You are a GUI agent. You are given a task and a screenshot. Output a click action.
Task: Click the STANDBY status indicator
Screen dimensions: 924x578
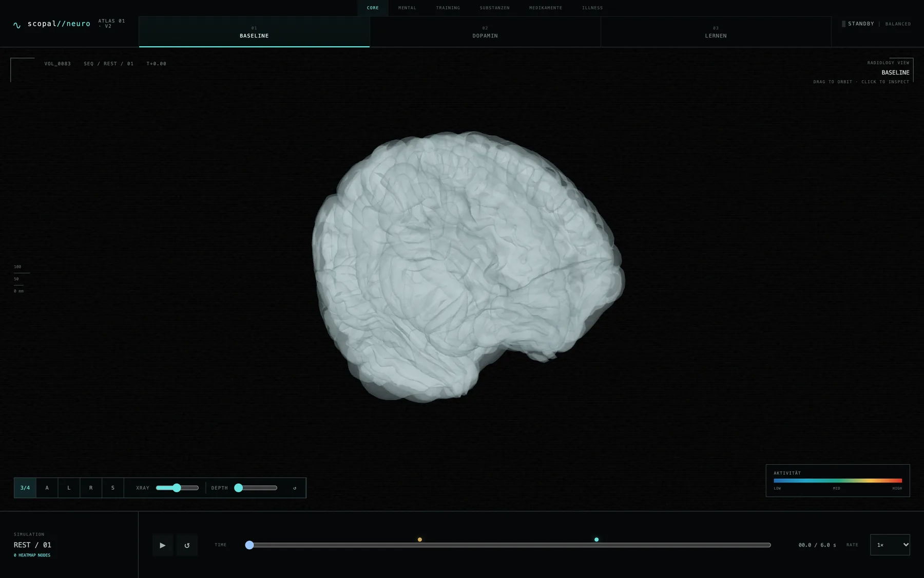tap(858, 24)
